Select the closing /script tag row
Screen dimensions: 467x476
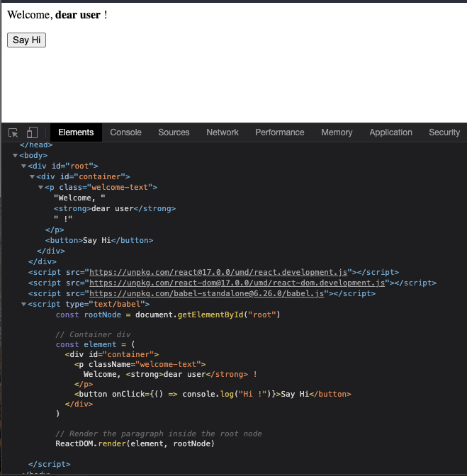coord(49,464)
